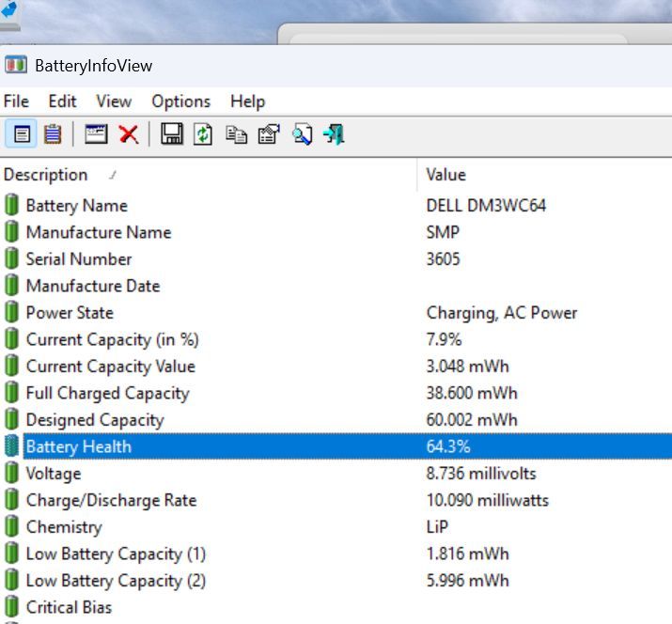The width and height of the screenshot is (672, 624).
Task: Click the window-style icon before the red X
Action: (96, 134)
